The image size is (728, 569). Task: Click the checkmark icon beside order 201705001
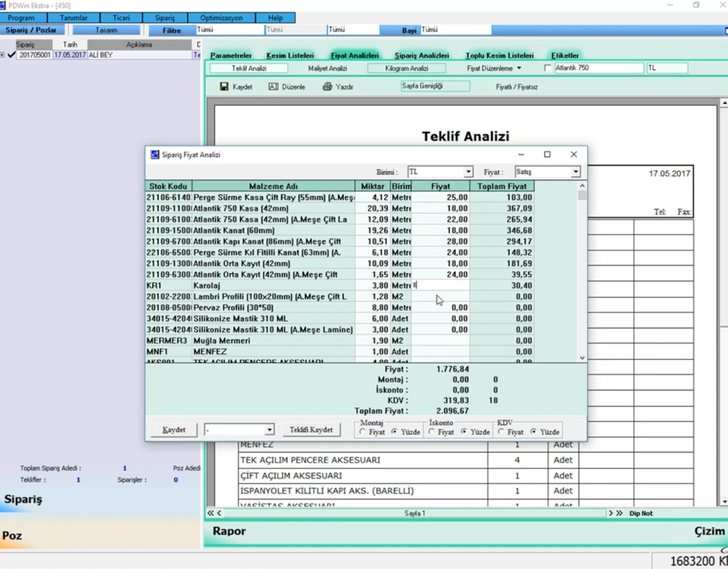[x=11, y=55]
